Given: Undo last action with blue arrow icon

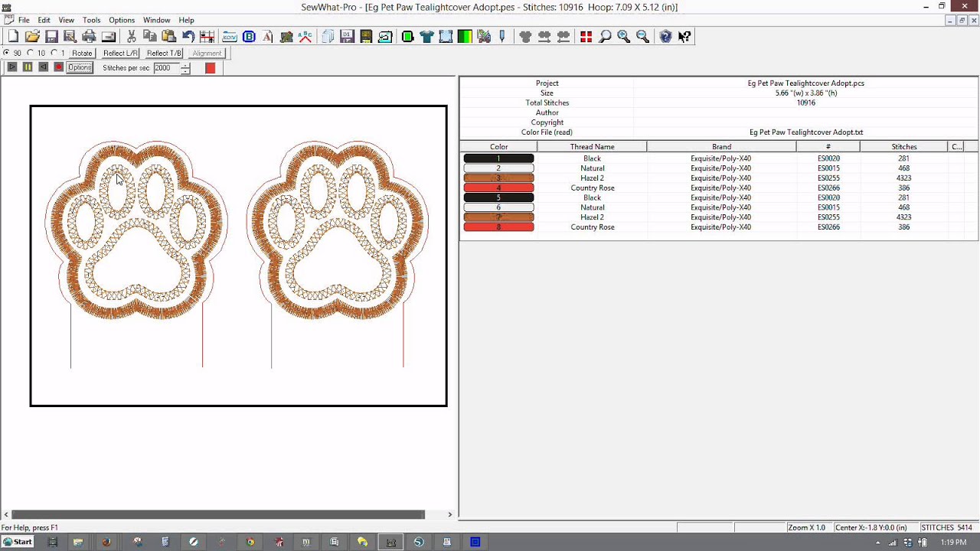Looking at the screenshot, I should [x=188, y=36].
